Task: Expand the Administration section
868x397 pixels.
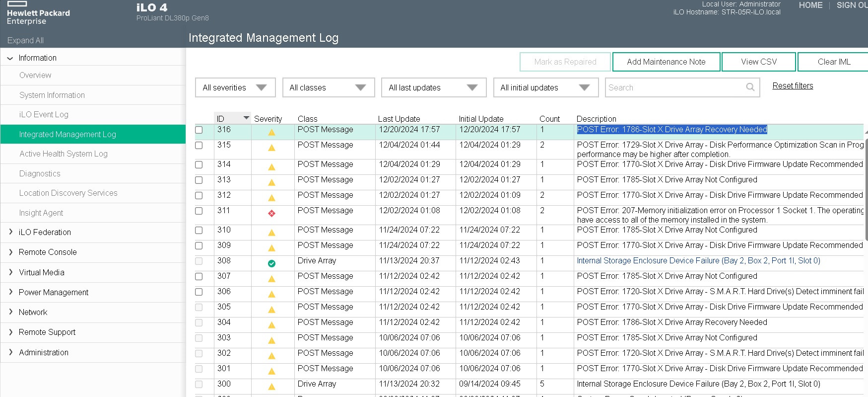Action: pos(10,352)
